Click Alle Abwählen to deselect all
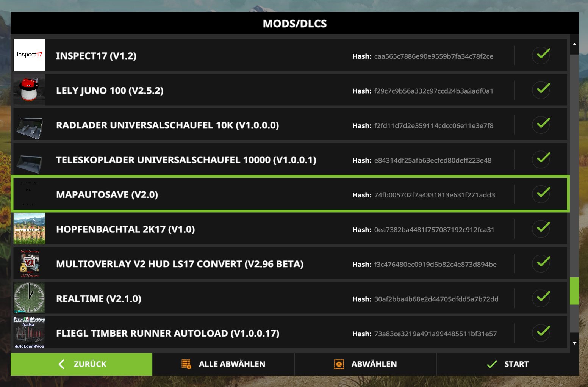Image resolution: width=588 pixels, height=387 pixels. (224, 364)
